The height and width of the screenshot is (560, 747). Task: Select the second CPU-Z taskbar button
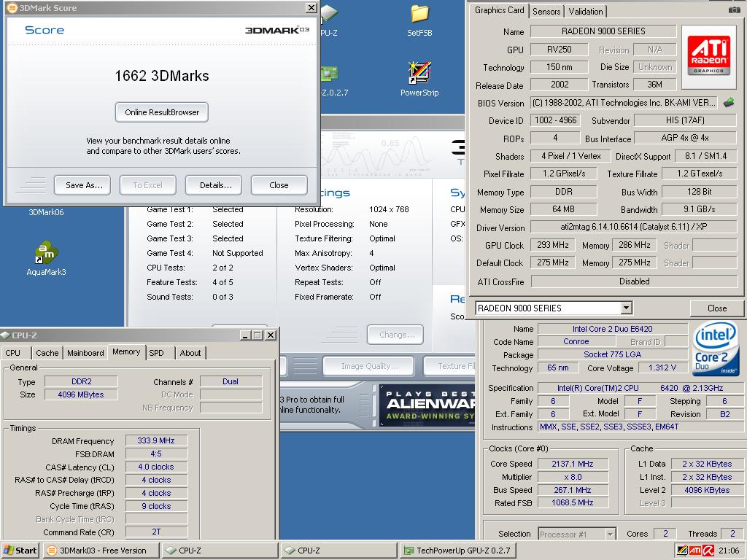point(338,551)
